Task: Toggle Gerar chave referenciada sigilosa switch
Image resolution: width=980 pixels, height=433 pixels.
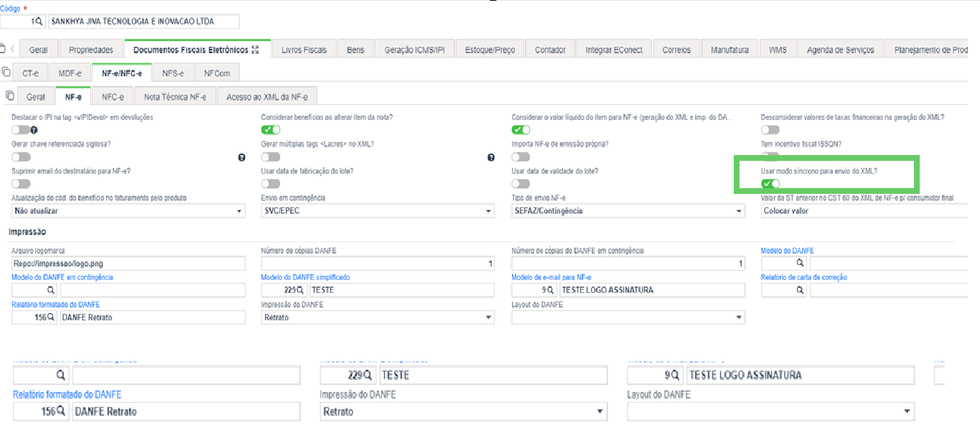Action: tap(21, 157)
